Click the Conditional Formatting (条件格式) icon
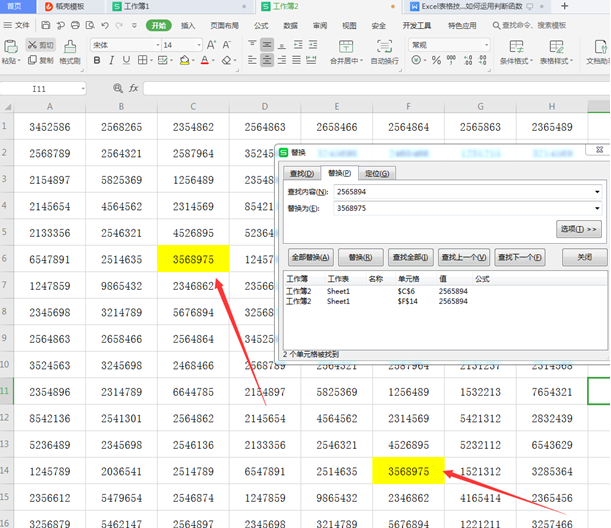 pos(517,46)
